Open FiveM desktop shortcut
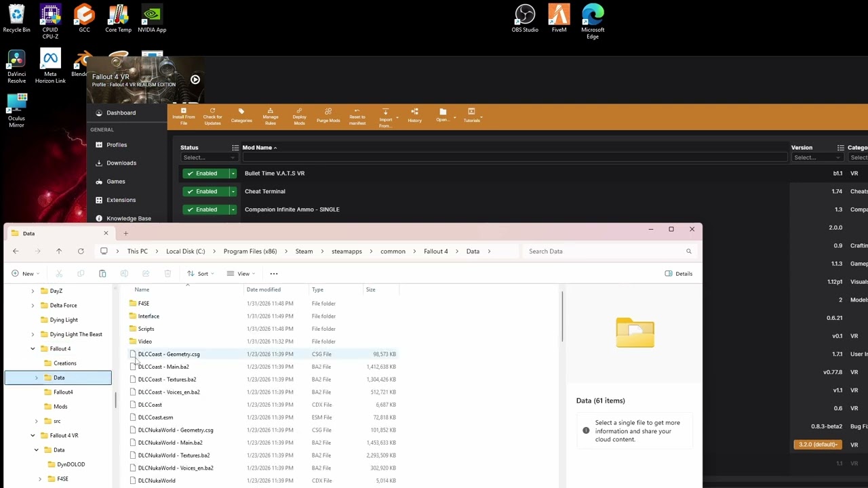Image resolution: width=868 pixels, height=488 pixels. [x=559, y=18]
